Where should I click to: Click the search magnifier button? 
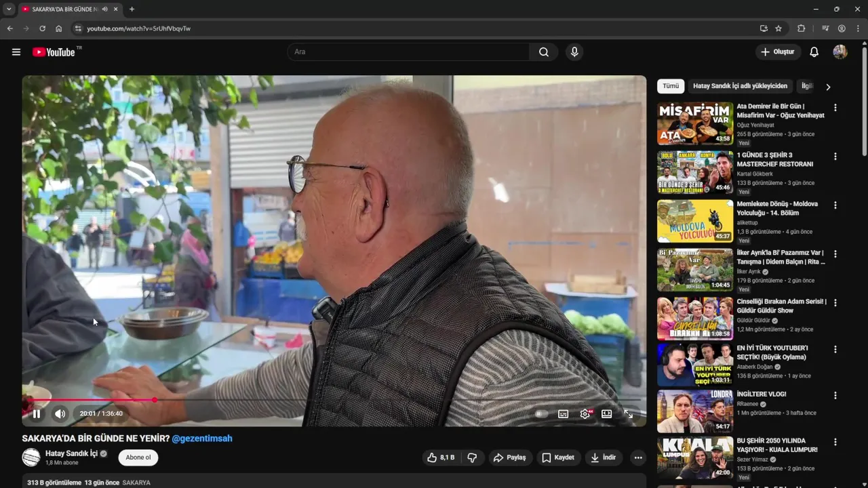point(544,52)
